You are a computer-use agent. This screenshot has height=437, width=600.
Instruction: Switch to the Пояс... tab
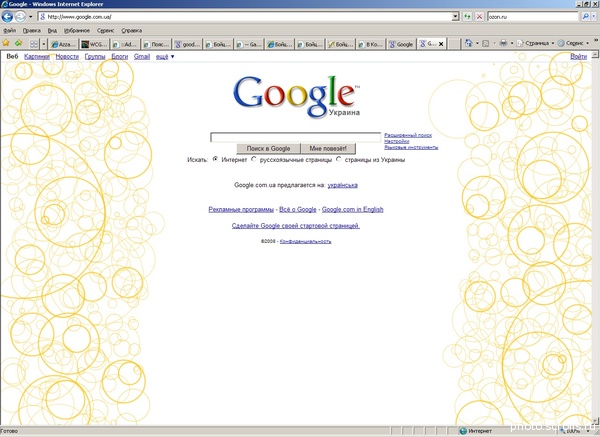[x=156, y=44]
